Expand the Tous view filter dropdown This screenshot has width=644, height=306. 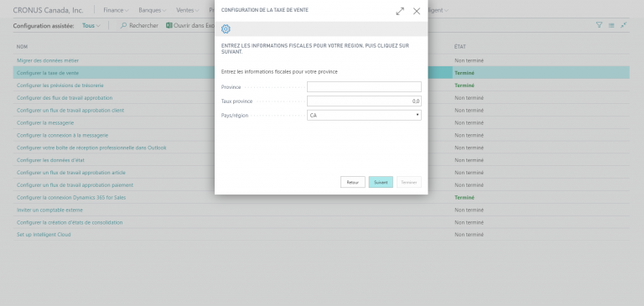coord(91,25)
